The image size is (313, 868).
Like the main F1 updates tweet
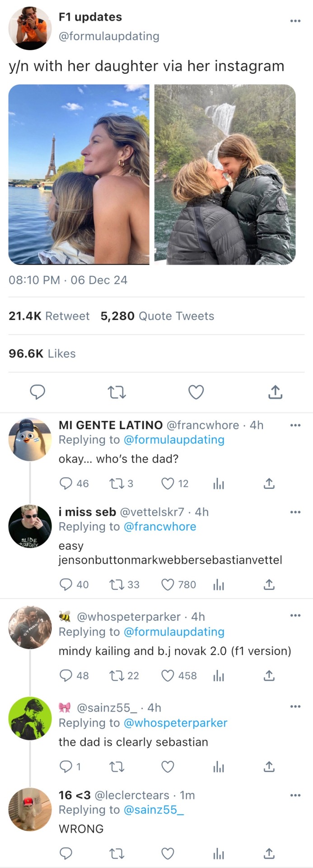[x=196, y=392]
